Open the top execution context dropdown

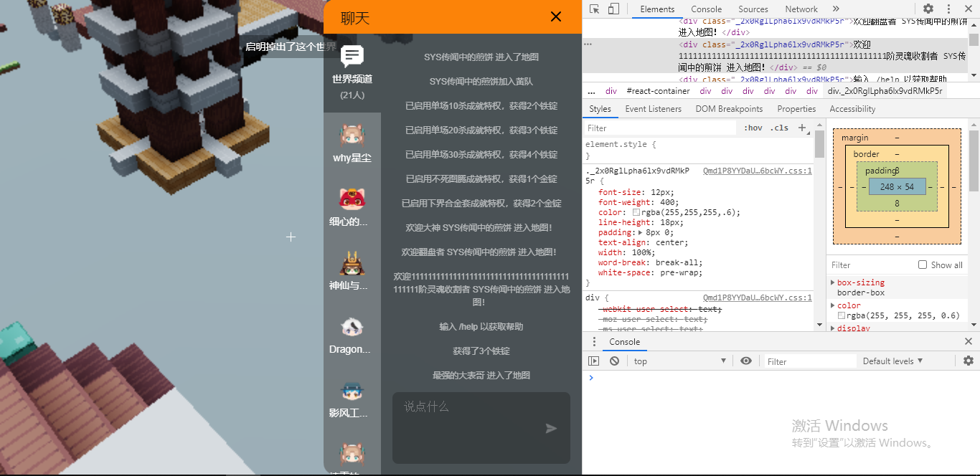(680, 361)
